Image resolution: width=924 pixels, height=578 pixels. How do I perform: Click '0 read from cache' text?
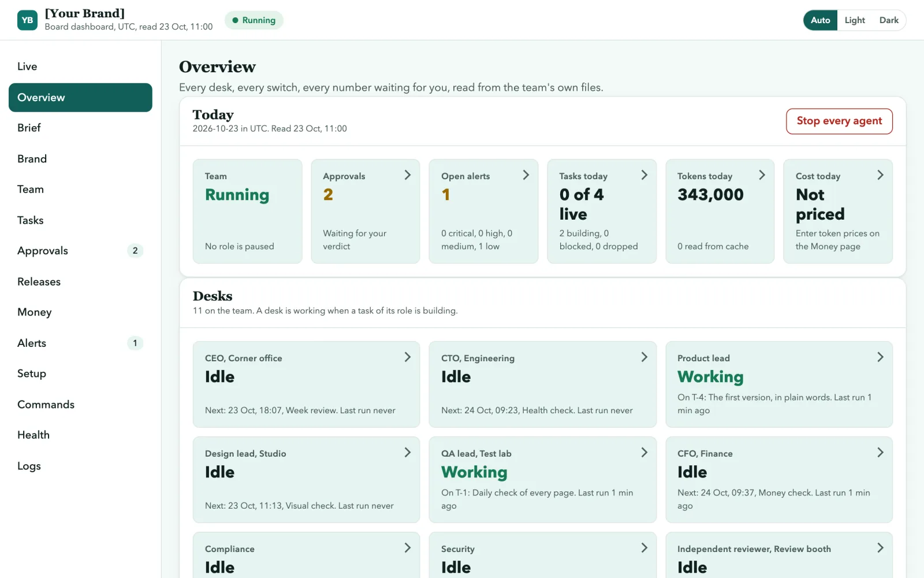(713, 246)
